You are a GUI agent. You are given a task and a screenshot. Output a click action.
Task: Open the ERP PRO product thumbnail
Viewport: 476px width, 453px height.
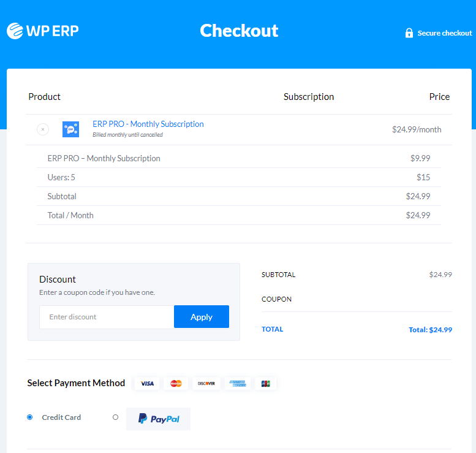coord(70,129)
